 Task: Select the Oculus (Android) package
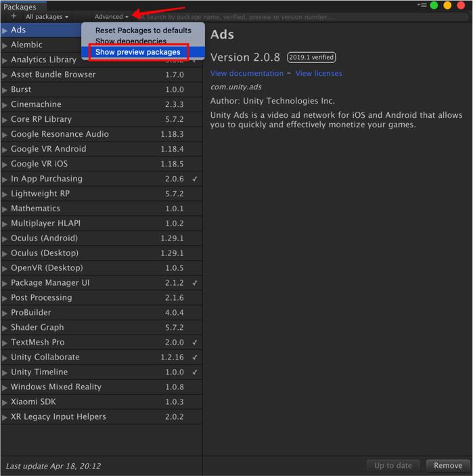pyautogui.click(x=102, y=238)
